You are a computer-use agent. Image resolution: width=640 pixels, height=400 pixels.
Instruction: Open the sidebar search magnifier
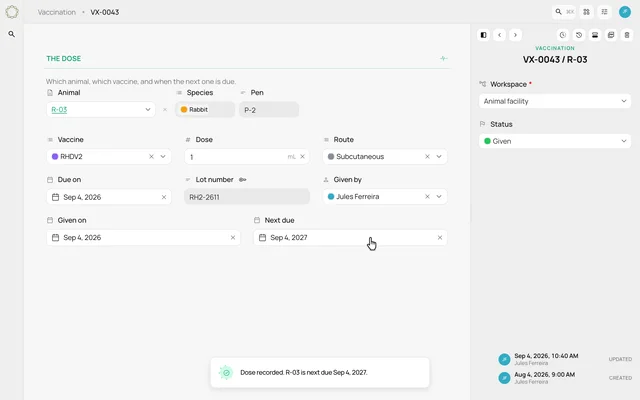pos(12,34)
